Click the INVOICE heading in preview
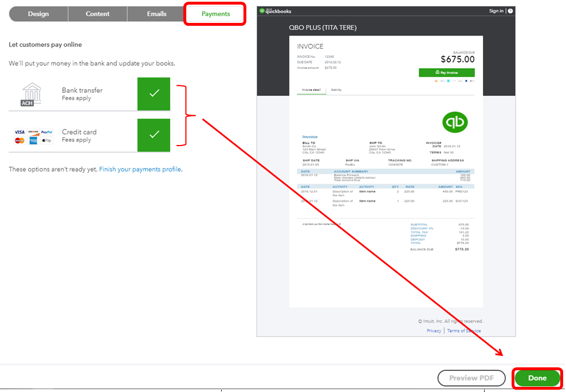Screen dimensions: 566x392 coord(310,46)
